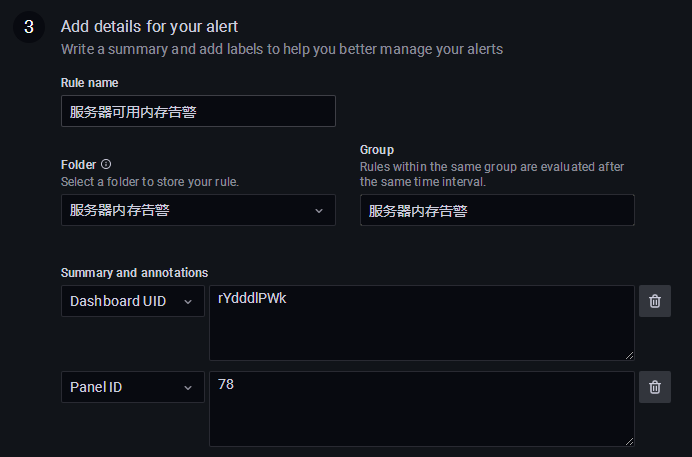Delete the Dashboard UID annotation
This screenshot has width=692, height=457.
point(654,301)
